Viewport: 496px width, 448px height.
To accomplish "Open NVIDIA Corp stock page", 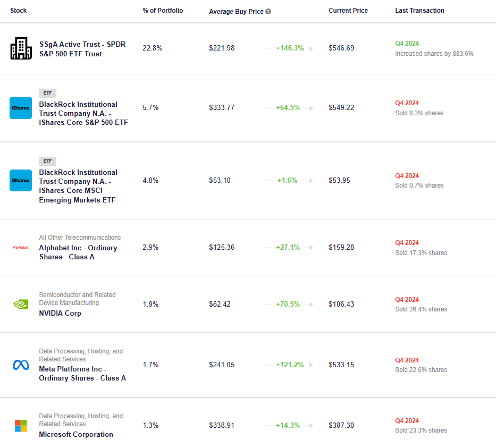I will [x=60, y=313].
